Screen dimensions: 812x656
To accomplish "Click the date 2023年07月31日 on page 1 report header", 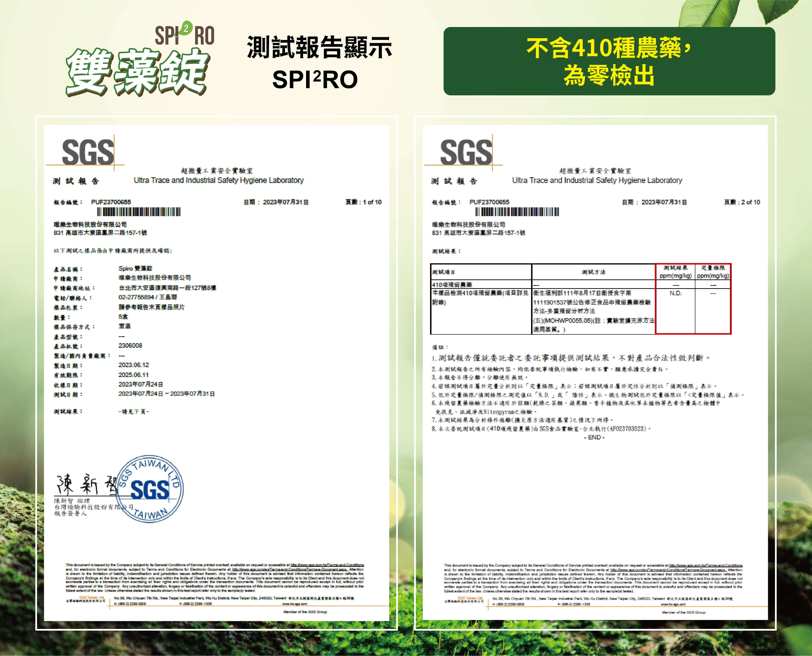I will tap(286, 202).
